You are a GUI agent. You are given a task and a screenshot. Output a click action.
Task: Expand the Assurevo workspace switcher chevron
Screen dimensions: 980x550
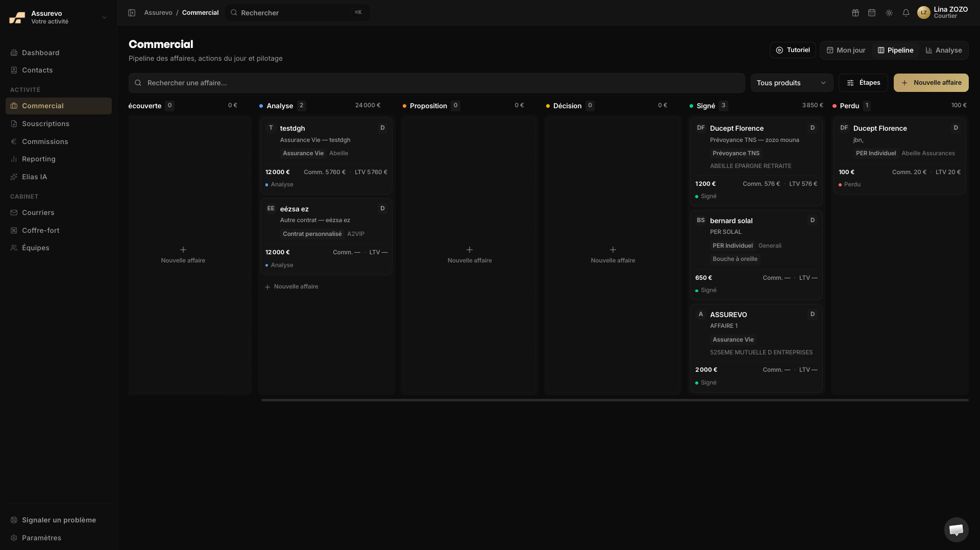104,17
